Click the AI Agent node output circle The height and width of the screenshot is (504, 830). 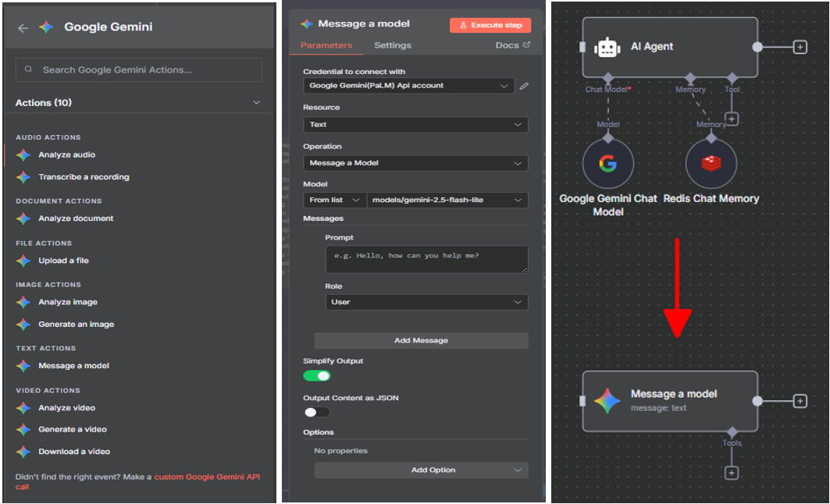tap(757, 47)
